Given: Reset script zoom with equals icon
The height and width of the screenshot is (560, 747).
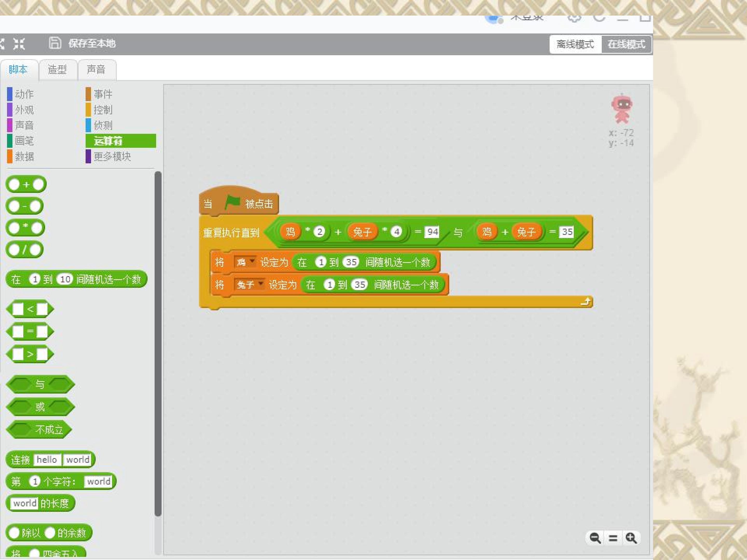Looking at the screenshot, I should (x=613, y=538).
